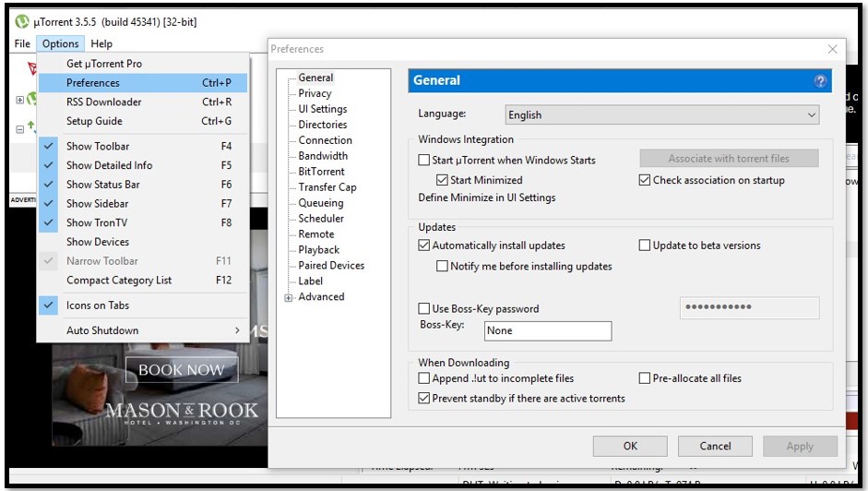868x491 pixels.
Task: Select Scheduler in preferences tree
Action: point(321,219)
